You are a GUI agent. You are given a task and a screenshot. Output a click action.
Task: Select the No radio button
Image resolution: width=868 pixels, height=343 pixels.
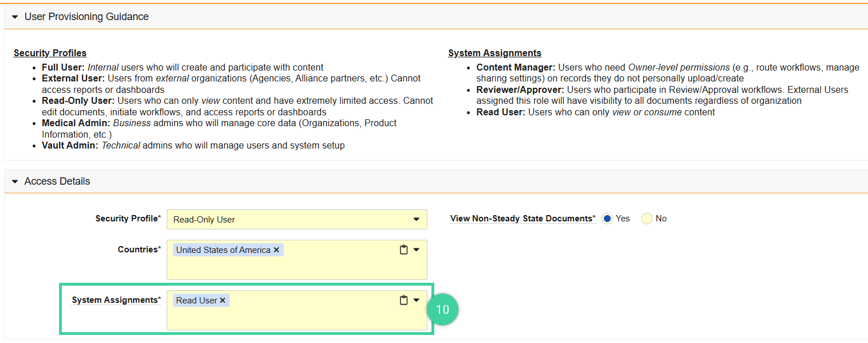647,219
